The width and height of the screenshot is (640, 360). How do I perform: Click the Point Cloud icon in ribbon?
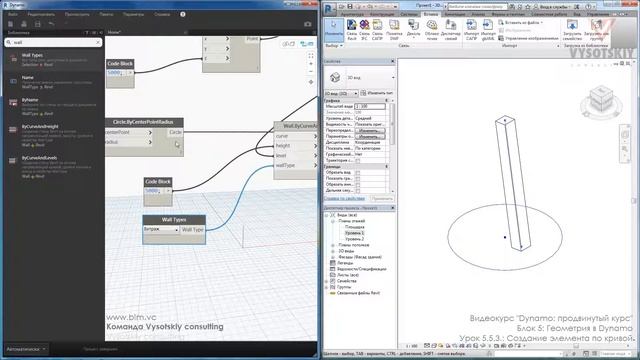[x=431, y=30]
